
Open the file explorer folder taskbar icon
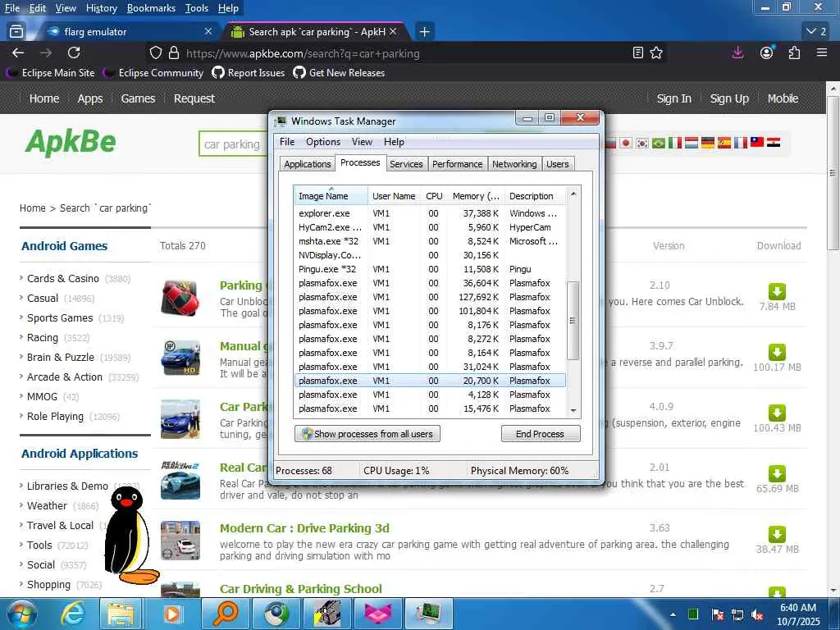pyautogui.click(x=121, y=614)
